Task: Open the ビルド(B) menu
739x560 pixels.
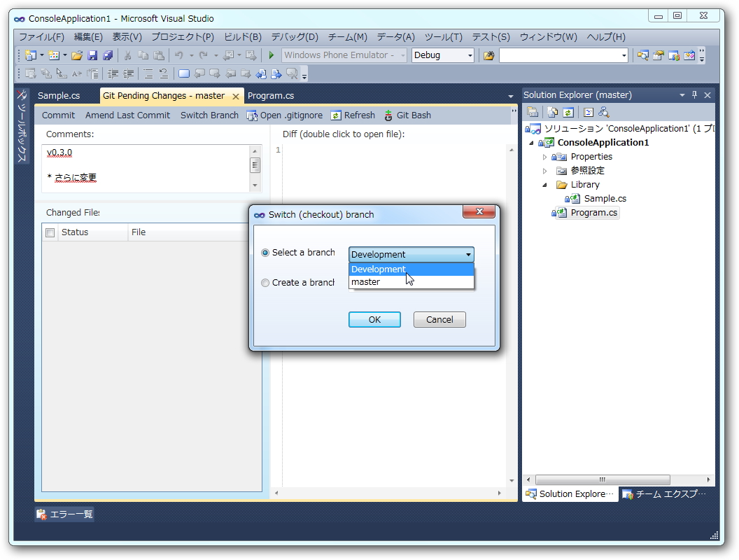Action: point(242,37)
